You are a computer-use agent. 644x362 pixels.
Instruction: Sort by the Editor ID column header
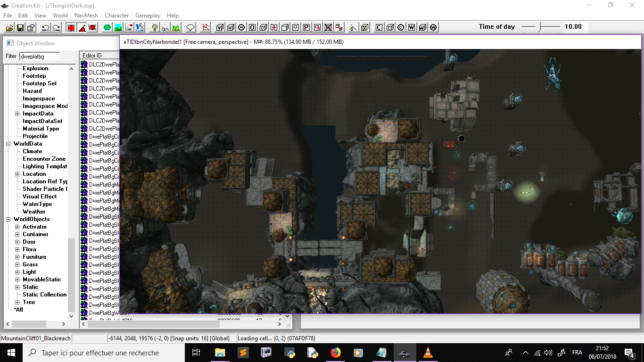click(x=99, y=56)
